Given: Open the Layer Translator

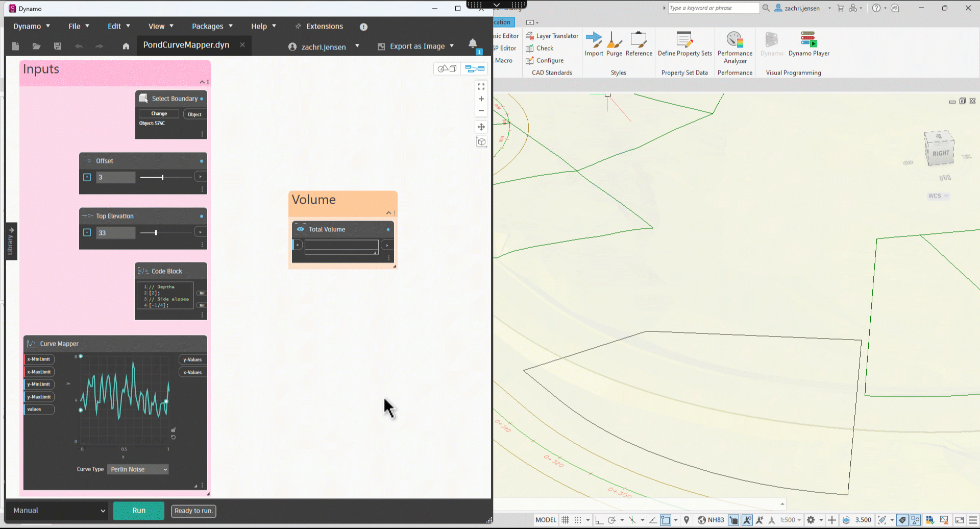Looking at the screenshot, I should pyautogui.click(x=552, y=36).
